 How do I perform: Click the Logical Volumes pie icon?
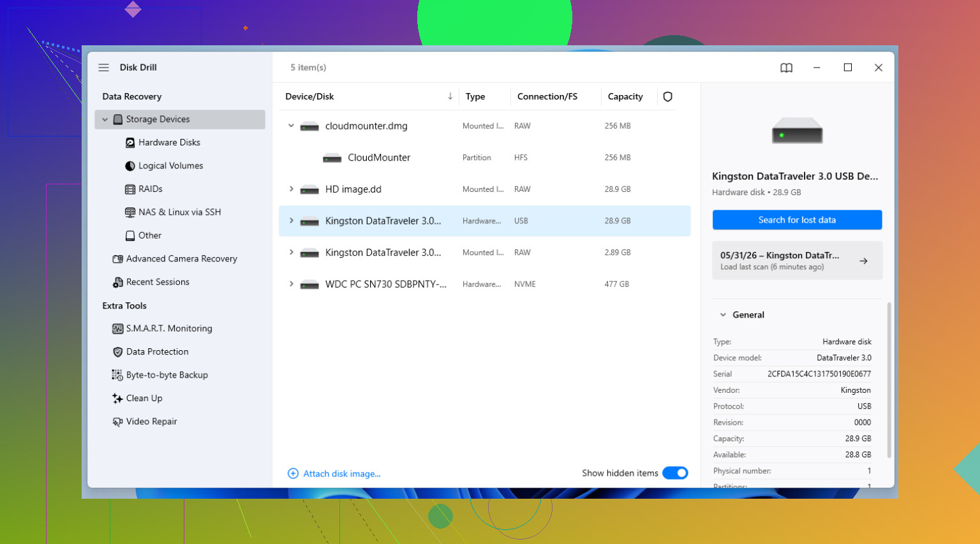click(130, 166)
